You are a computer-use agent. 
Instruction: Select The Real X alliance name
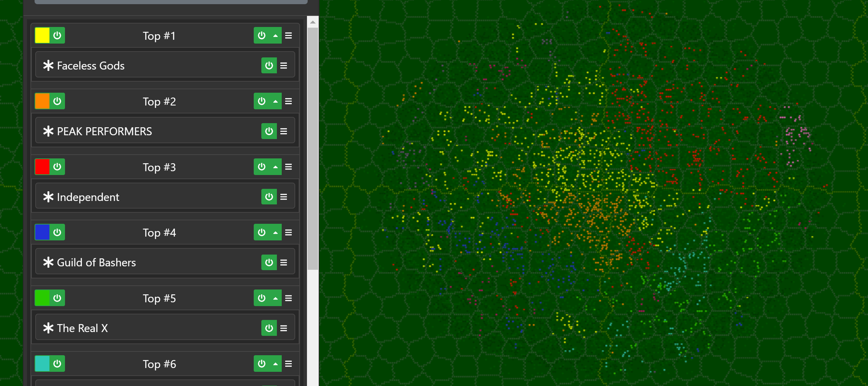tap(82, 328)
